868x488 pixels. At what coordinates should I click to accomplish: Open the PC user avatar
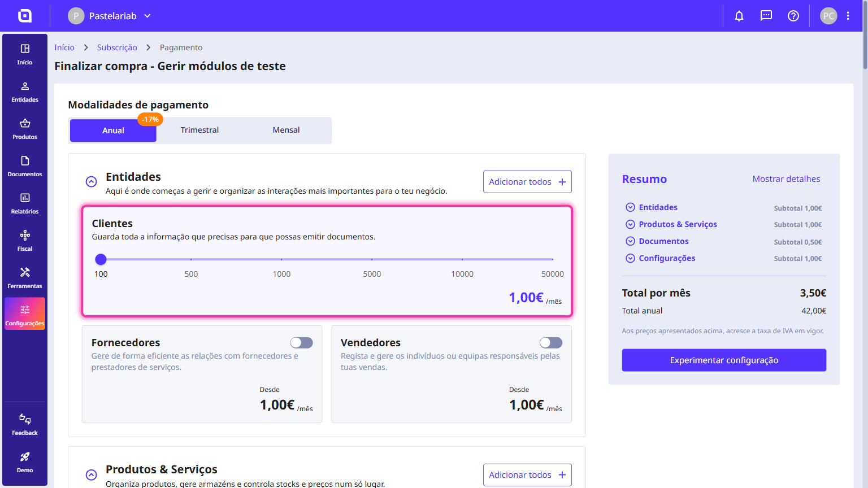click(828, 16)
